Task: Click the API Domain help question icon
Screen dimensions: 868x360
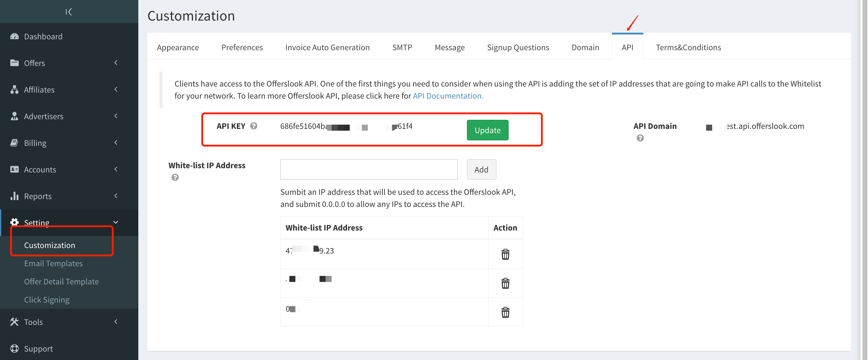Action: (640, 138)
